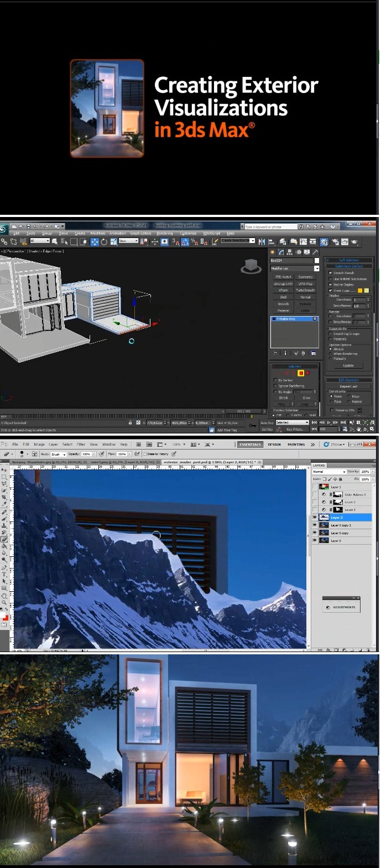
Task: Go to the animation start frame
Action: click(x=315, y=422)
